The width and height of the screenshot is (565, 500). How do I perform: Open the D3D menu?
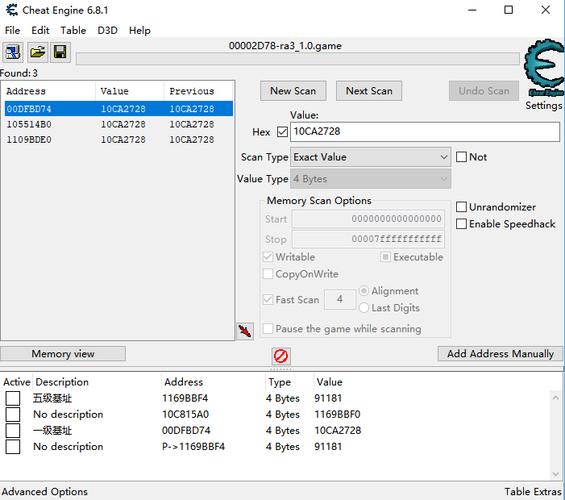coord(107,30)
